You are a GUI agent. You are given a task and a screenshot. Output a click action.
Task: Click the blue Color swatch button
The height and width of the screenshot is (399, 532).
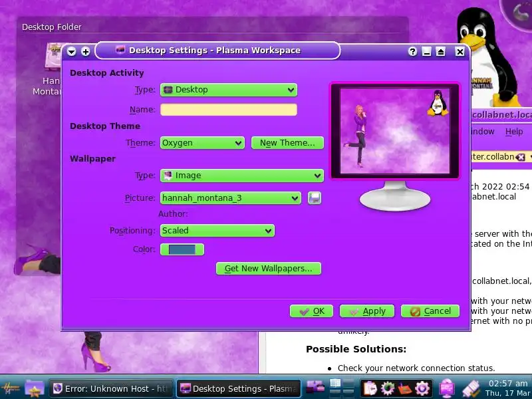tap(182, 249)
